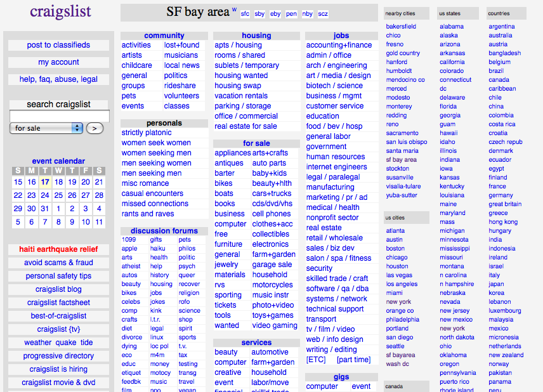Open free stuff listings

[x=221, y=234]
